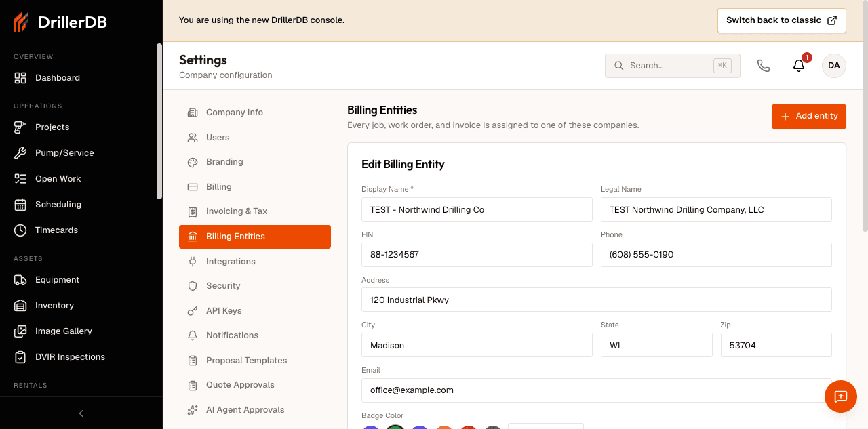The width and height of the screenshot is (868, 429).
Task: Click the Search field in header
Action: point(673,66)
